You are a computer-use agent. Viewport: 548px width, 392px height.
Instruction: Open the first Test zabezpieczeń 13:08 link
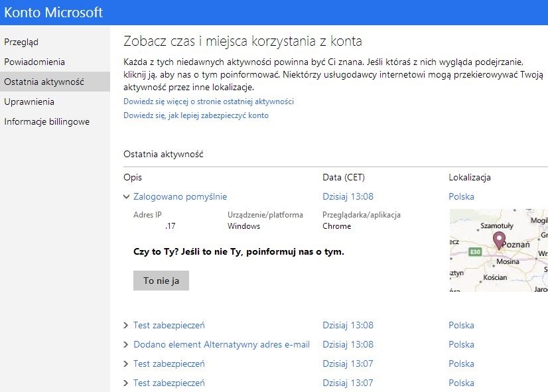coord(169,325)
